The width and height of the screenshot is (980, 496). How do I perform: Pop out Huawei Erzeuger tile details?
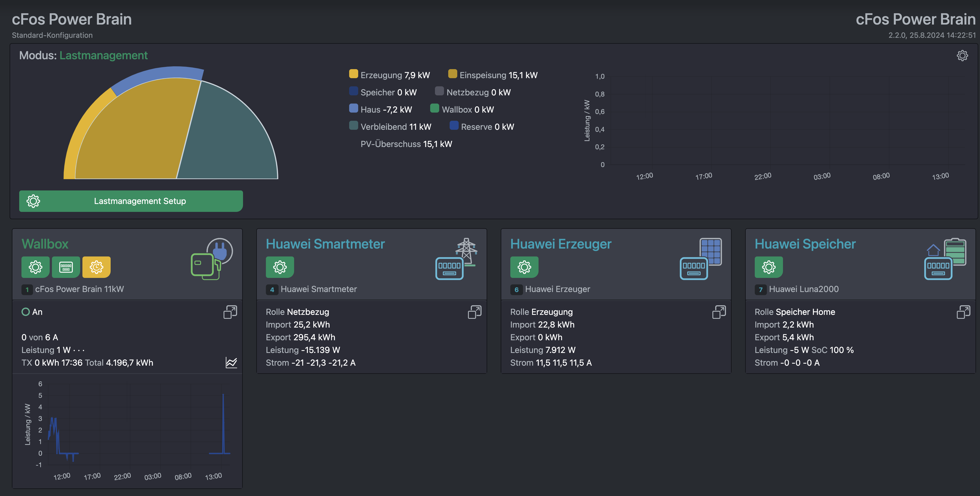click(x=719, y=312)
